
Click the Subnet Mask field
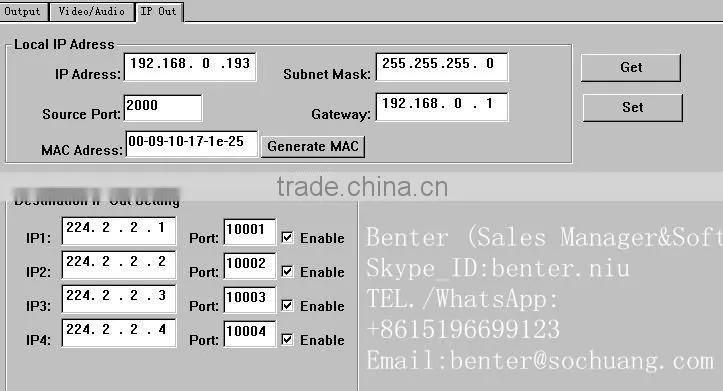(442, 67)
